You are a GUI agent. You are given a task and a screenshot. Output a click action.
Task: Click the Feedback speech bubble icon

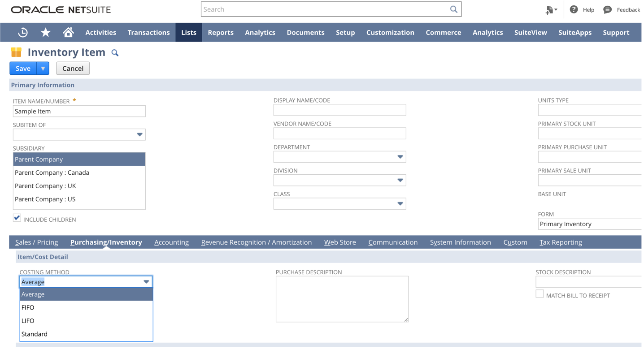(x=607, y=9)
